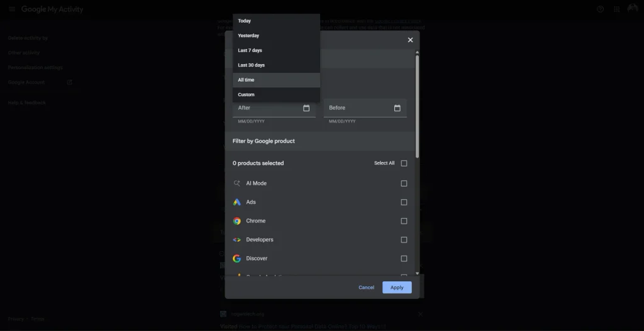
Task: Check the Developers checkbox
Action: (x=404, y=240)
